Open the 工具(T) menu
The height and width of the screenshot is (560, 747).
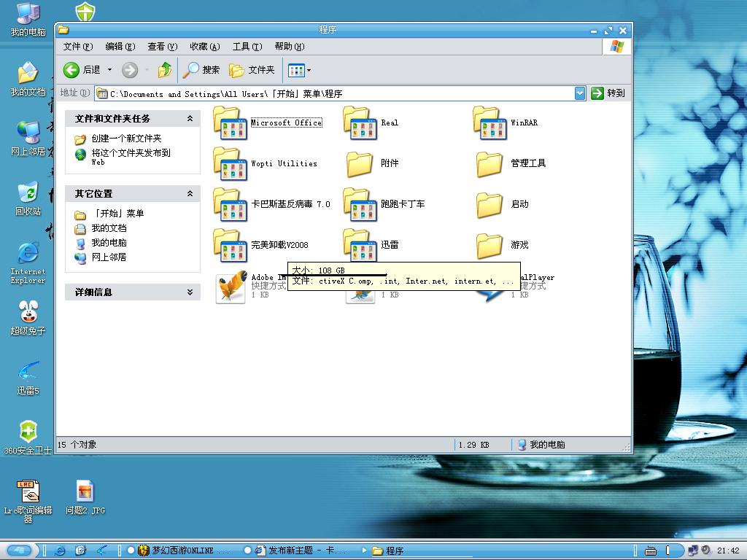(247, 46)
